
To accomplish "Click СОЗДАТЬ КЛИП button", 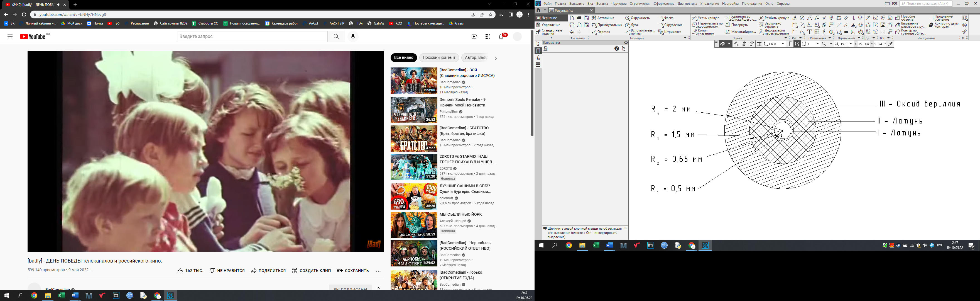I will pos(311,271).
